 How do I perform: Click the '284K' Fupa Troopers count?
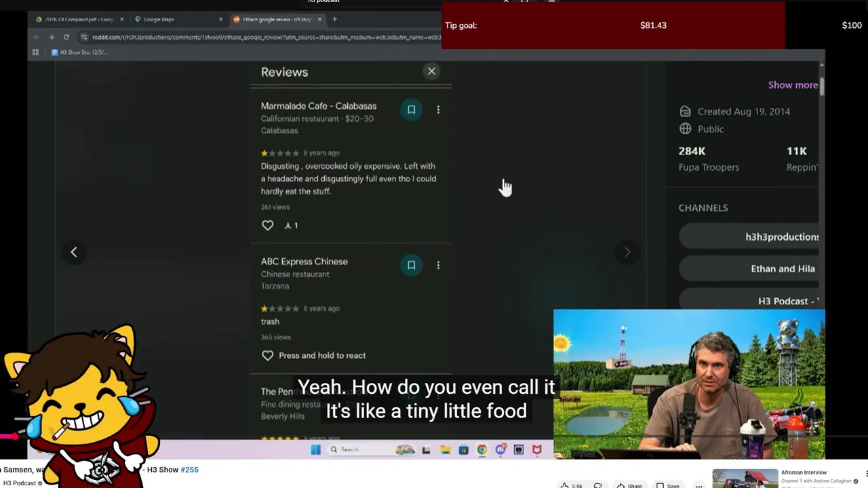click(x=692, y=151)
